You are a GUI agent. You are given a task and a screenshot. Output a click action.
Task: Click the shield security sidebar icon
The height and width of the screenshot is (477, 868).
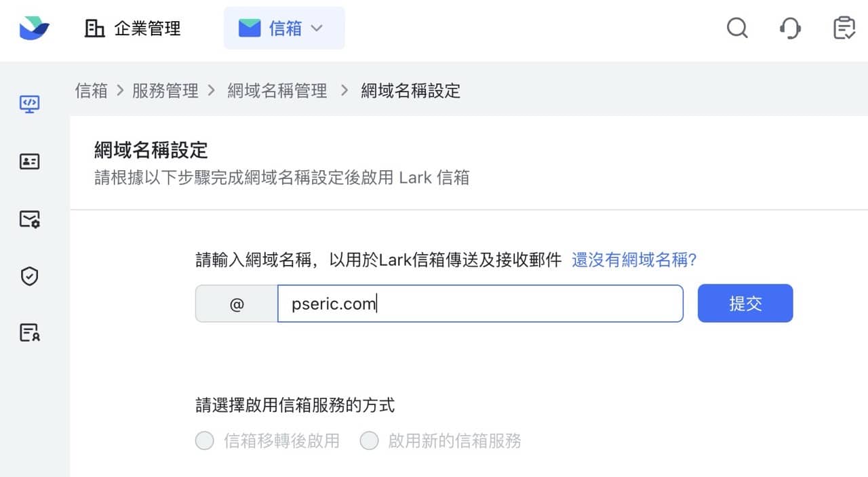29,276
